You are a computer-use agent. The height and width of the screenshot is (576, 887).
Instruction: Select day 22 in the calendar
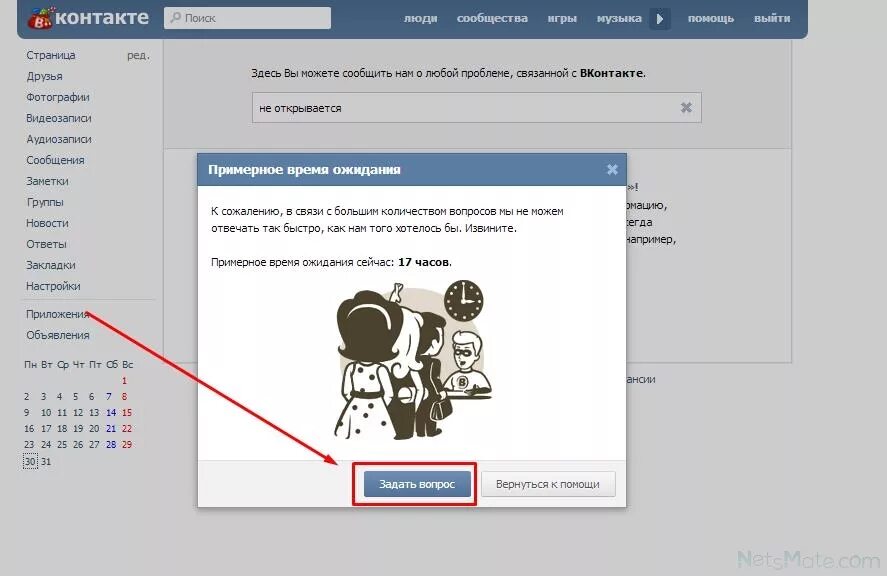[x=127, y=428]
